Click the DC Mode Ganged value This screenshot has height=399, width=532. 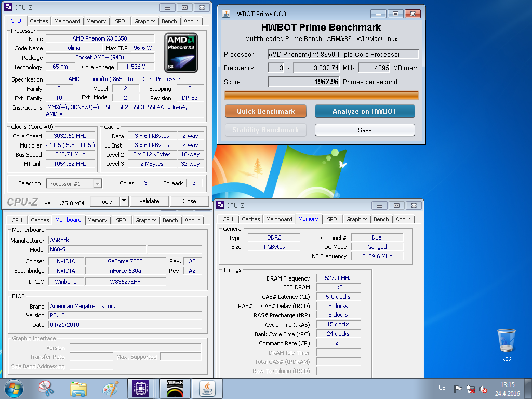377,247
